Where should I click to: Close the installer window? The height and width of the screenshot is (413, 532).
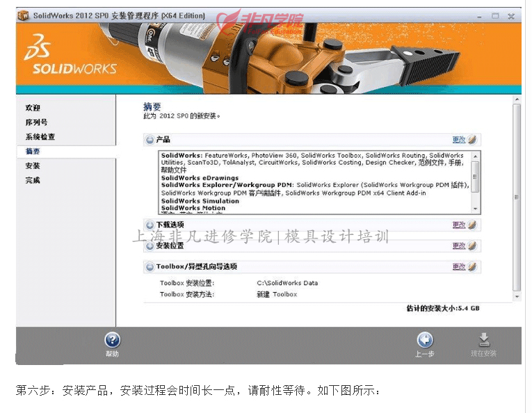click(x=511, y=16)
